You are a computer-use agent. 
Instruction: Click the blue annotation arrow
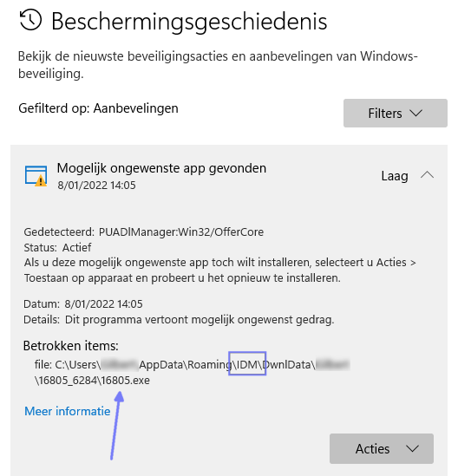116,425
